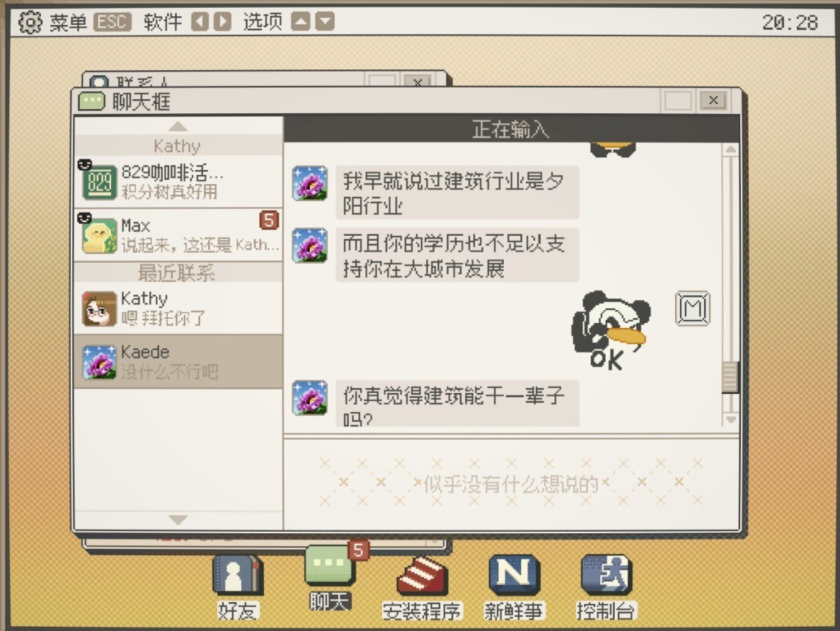The height and width of the screenshot is (631, 840).
Task: Click the chat scrollbar thumb
Action: click(x=730, y=377)
